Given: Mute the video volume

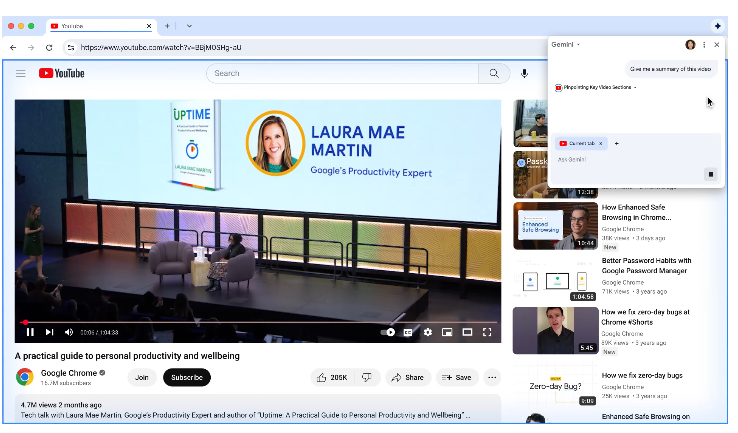Looking at the screenshot, I should tap(69, 332).
